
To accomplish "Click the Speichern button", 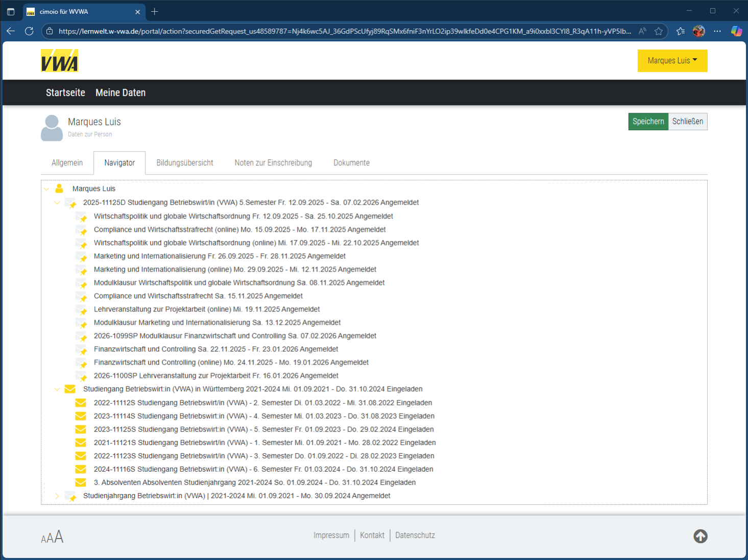I will click(x=648, y=121).
